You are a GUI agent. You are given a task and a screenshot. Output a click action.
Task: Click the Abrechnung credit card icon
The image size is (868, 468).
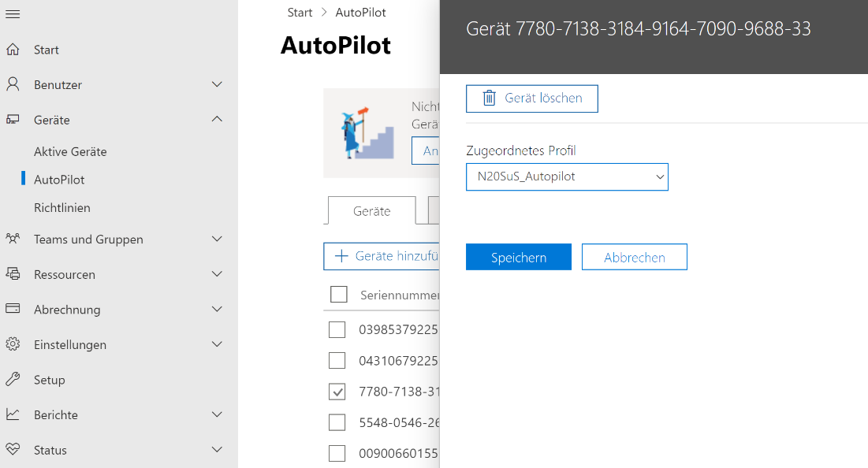pos(13,309)
